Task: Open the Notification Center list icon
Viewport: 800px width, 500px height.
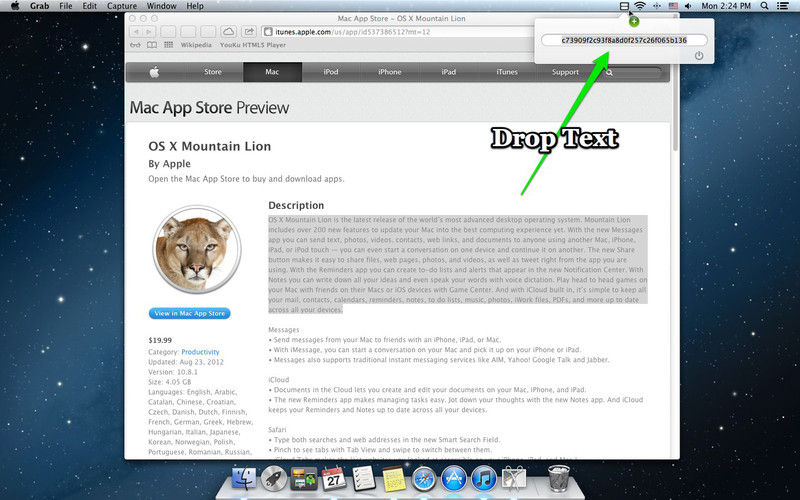Action: click(782, 6)
